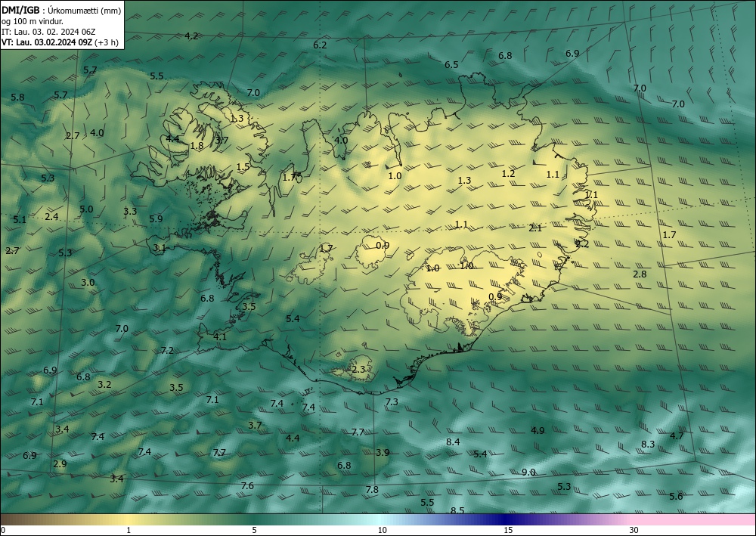Click the map value 7.8
Image resolution: width=756 pixels, height=536 pixels.
(x=372, y=489)
